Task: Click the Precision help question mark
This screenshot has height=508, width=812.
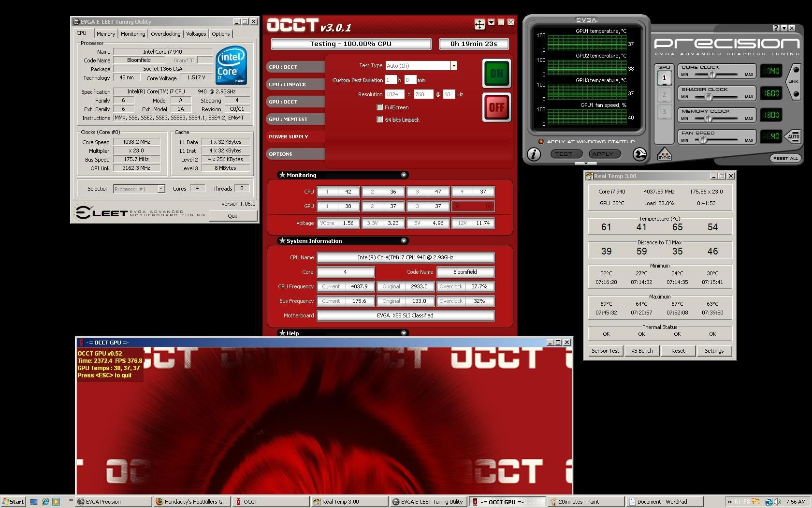Action: 776,28
